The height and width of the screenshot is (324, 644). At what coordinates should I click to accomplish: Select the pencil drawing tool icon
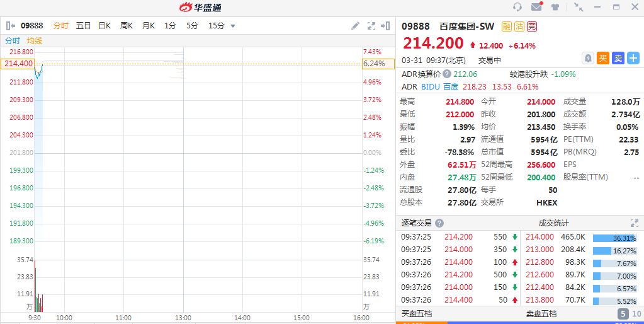click(355, 26)
